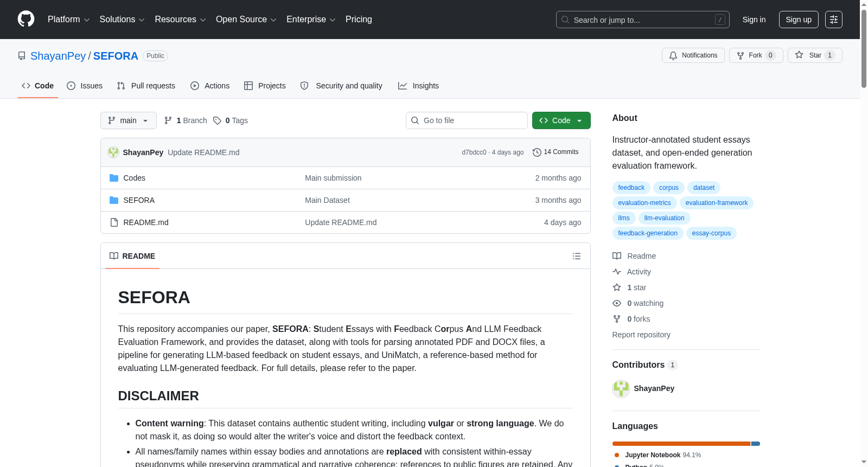Click the GitHub logo icon
Image resolution: width=868 pixels, height=467 pixels.
coord(26,19)
